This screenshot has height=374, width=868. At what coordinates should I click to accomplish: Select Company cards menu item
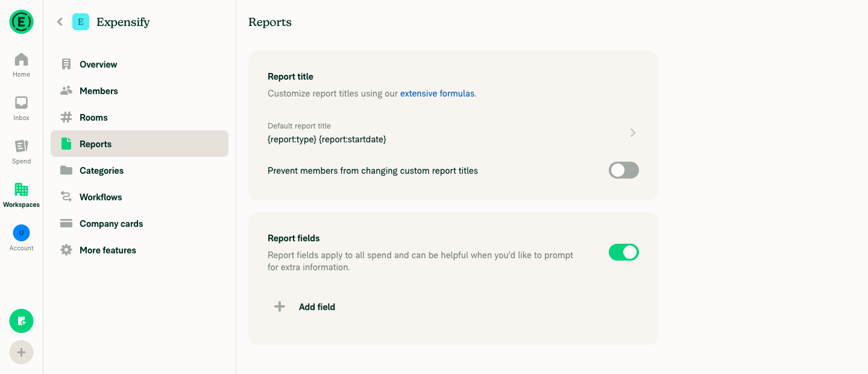(139, 223)
